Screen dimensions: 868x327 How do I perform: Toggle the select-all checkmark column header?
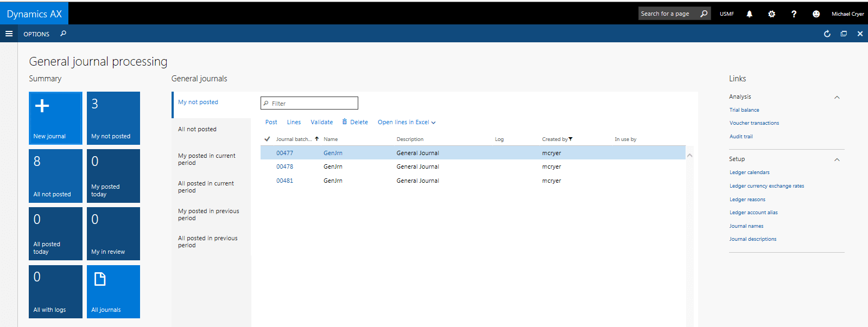pos(267,139)
